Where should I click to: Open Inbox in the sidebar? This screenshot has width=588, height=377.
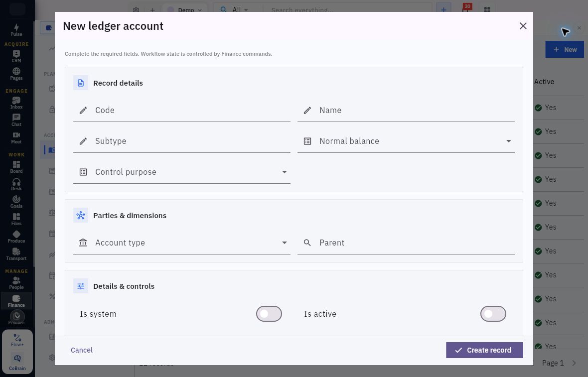pyautogui.click(x=16, y=103)
